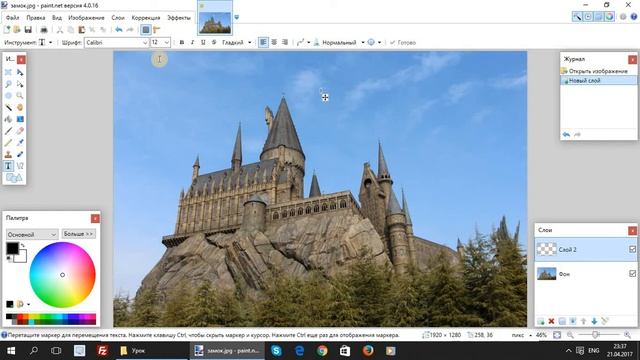Select the Zoom magnifier tool

[20, 96]
